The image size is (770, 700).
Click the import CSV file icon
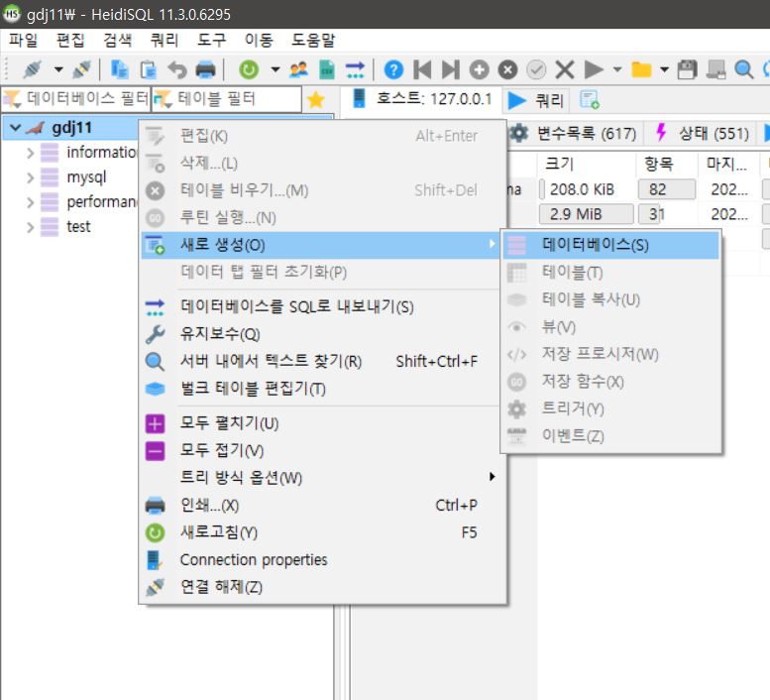[x=327, y=69]
